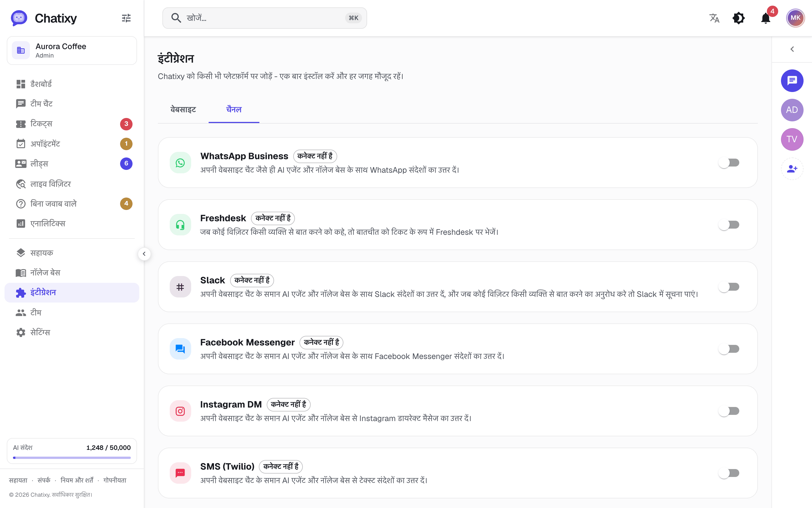This screenshot has height=508, width=812.
Task: Click the add person icon
Action: click(x=792, y=169)
